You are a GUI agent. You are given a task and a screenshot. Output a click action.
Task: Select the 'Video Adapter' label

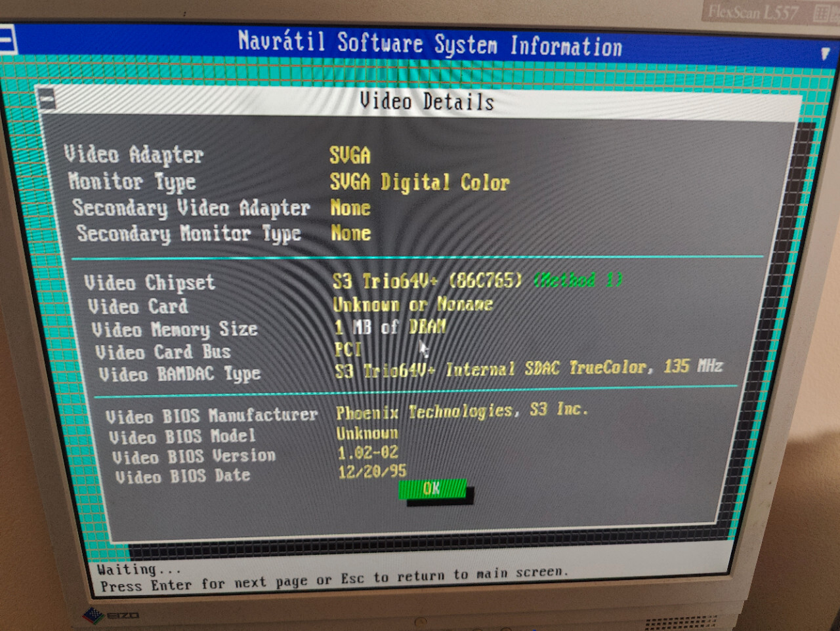[134, 155]
